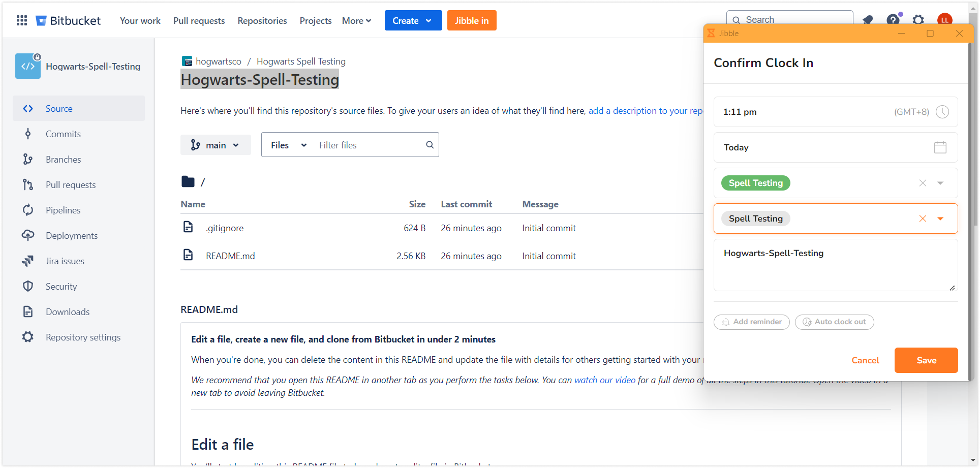Open the notifications bell icon

(x=868, y=20)
